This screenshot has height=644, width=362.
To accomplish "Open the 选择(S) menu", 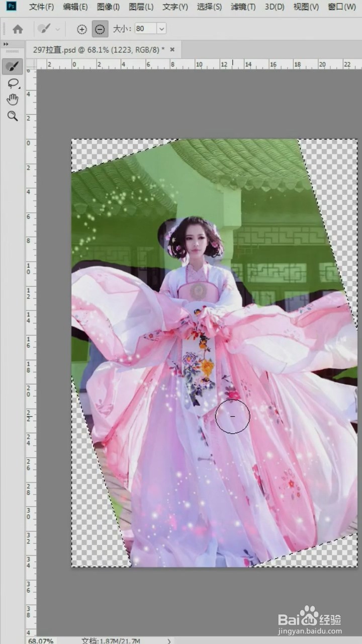I will [x=209, y=7].
